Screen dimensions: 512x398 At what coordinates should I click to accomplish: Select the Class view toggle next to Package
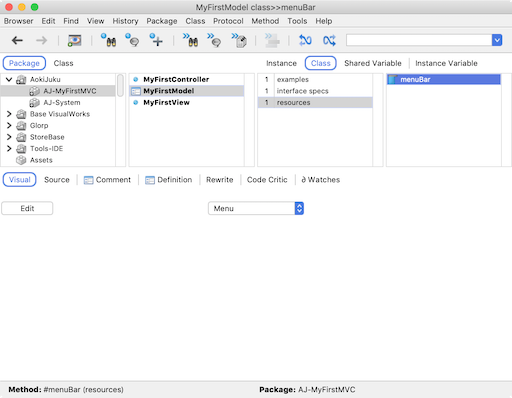coord(63,63)
